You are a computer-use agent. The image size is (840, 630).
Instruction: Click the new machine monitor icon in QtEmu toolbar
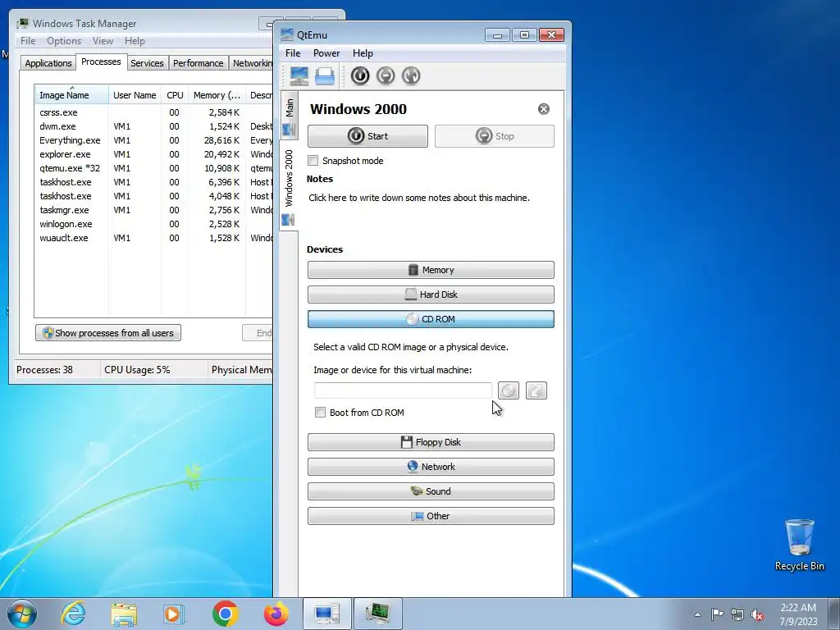pos(299,76)
